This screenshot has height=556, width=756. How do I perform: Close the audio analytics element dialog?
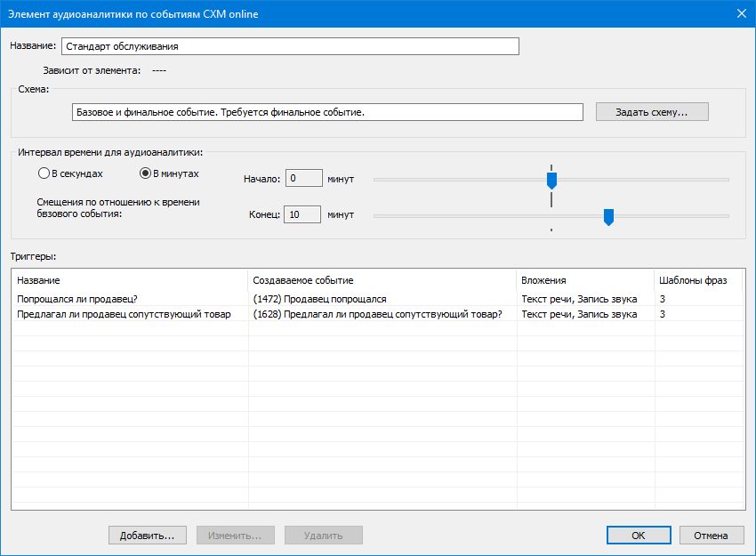[x=741, y=12]
